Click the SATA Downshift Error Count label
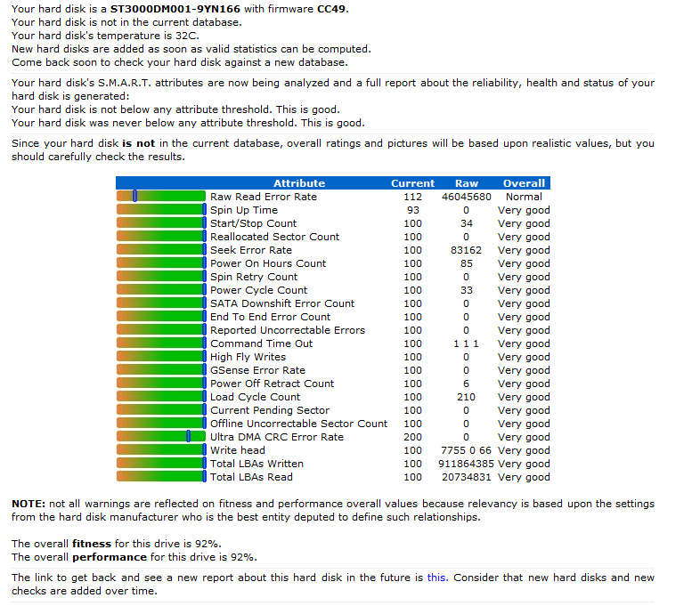Screen dimensions: 700x606 pyautogui.click(x=282, y=303)
